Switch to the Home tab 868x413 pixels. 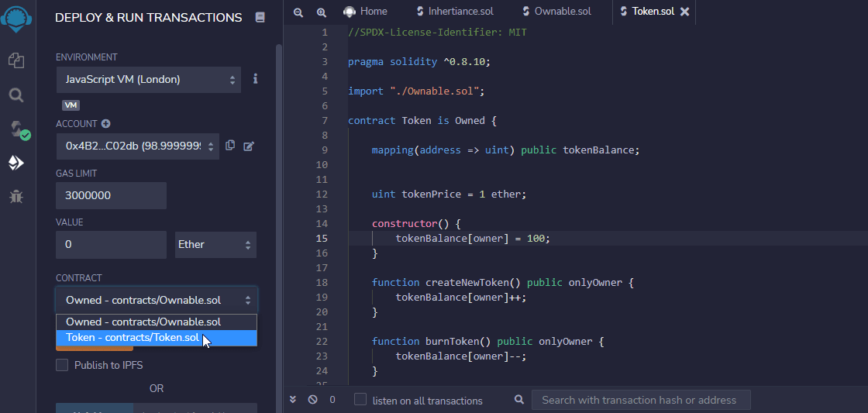(365, 12)
